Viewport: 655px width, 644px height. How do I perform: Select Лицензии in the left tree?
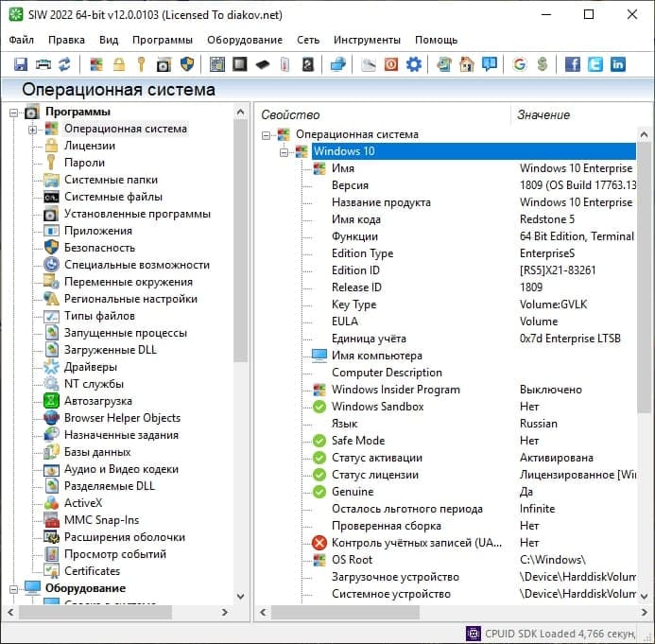(x=90, y=146)
